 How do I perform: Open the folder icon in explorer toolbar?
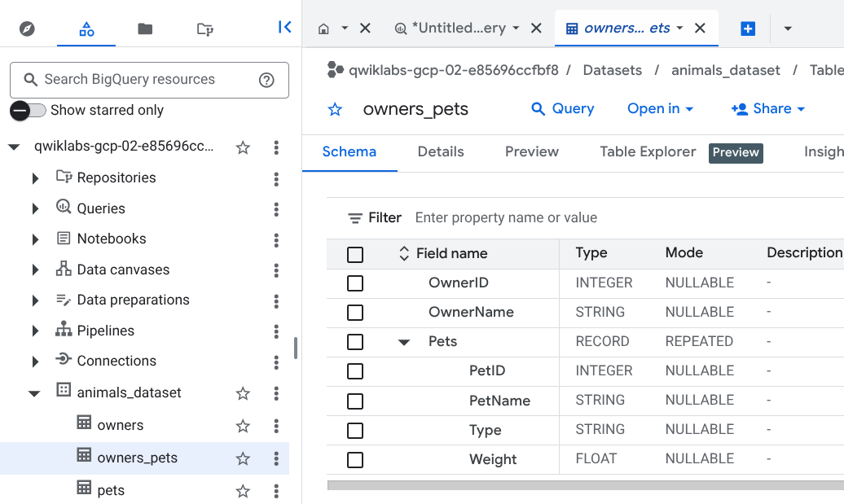click(145, 29)
